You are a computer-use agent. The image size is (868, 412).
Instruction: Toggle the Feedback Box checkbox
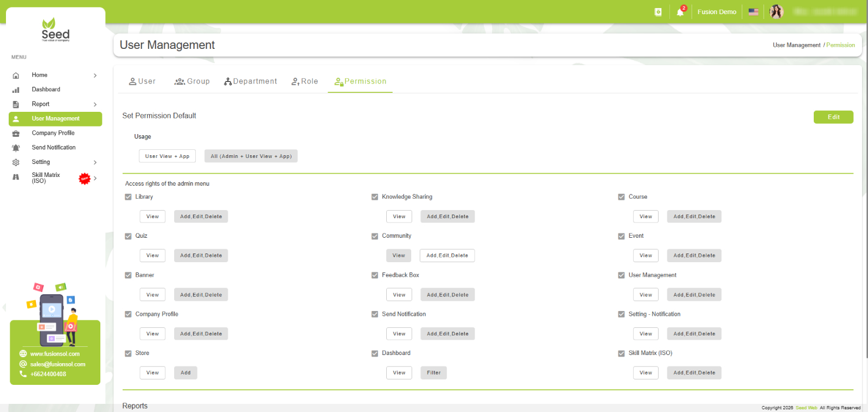click(375, 275)
